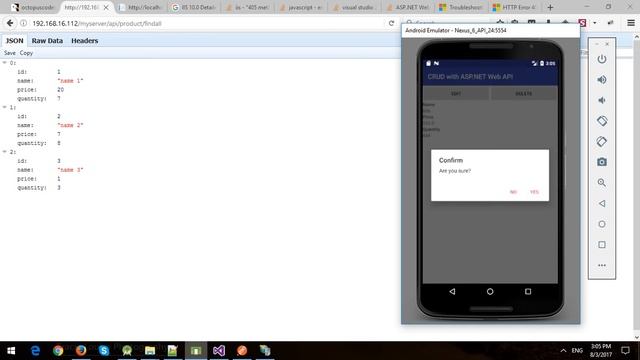Collapse JSON array item 1
This screenshot has height=360, width=640.
[x=5, y=107]
